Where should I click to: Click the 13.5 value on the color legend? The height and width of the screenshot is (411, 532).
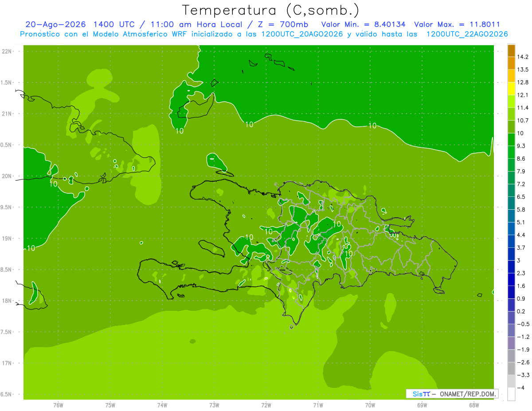point(523,70)
